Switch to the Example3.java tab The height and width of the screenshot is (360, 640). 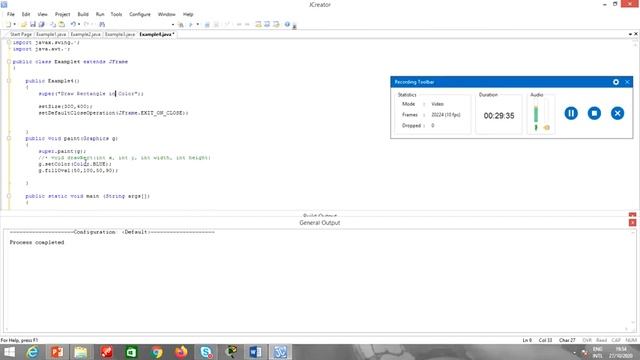[x=120, y=34]
